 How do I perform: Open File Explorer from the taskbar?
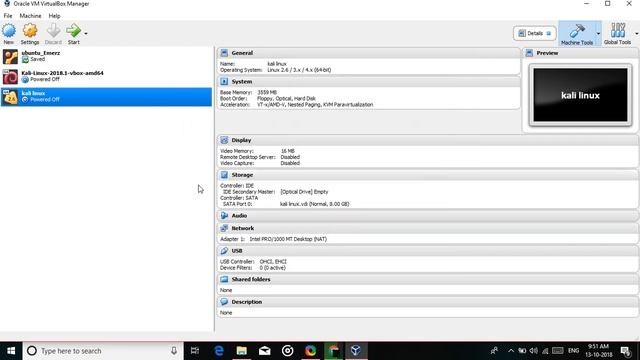tap(242, 351)
